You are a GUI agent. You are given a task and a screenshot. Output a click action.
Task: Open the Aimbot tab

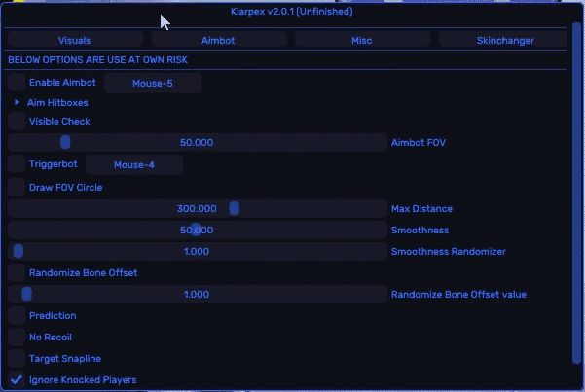(219, 40)
